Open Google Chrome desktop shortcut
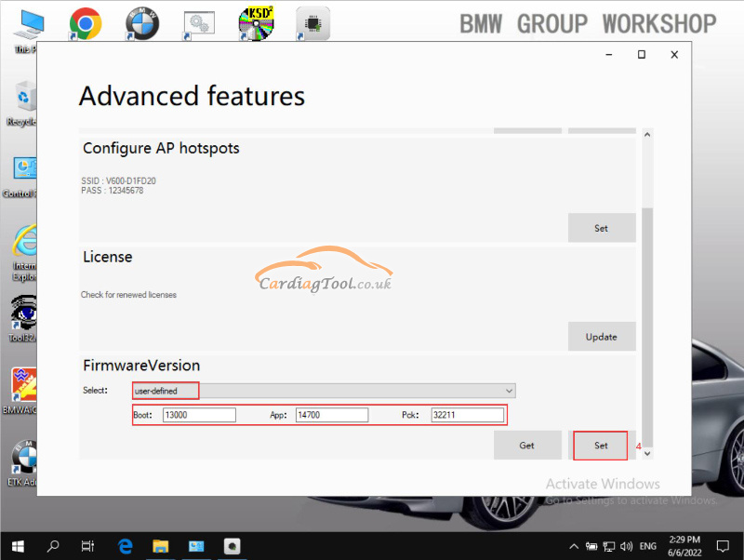This screenshot has height=560, width=744. pyautogui.click(x=86, y=23)
